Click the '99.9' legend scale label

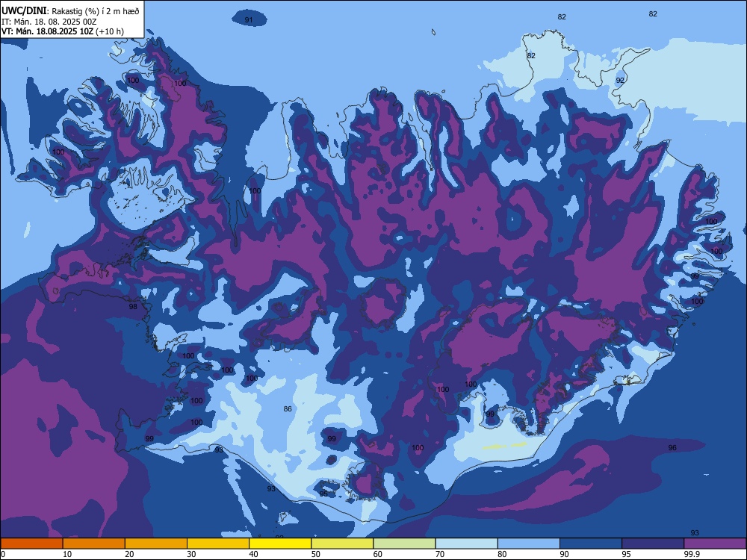pyautogui.click(x=691, y=554)
